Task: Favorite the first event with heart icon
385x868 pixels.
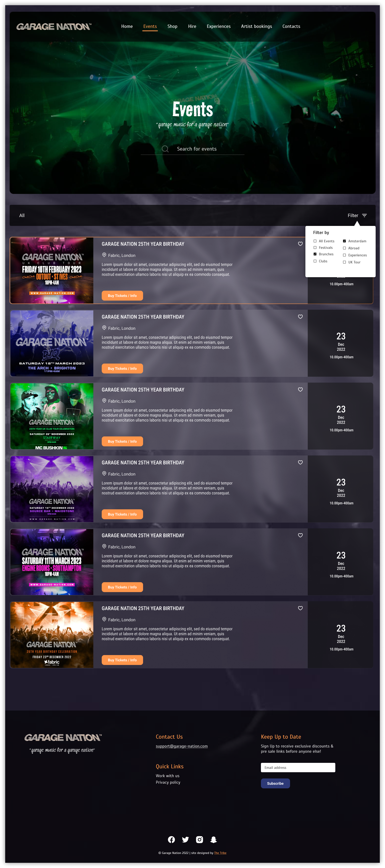Action: click(300, 244)
